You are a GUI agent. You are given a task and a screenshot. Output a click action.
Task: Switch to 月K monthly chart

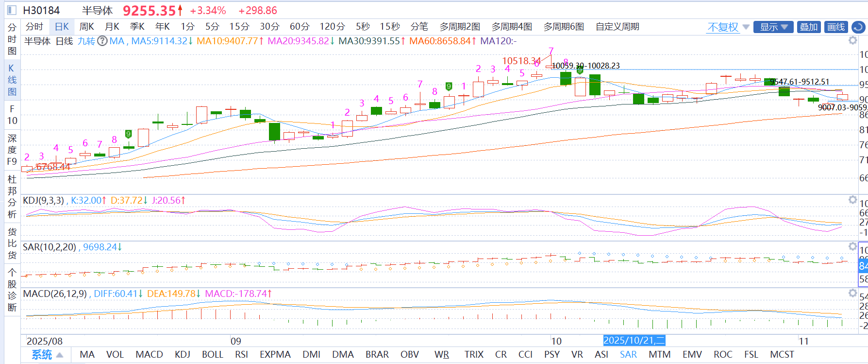112,27
